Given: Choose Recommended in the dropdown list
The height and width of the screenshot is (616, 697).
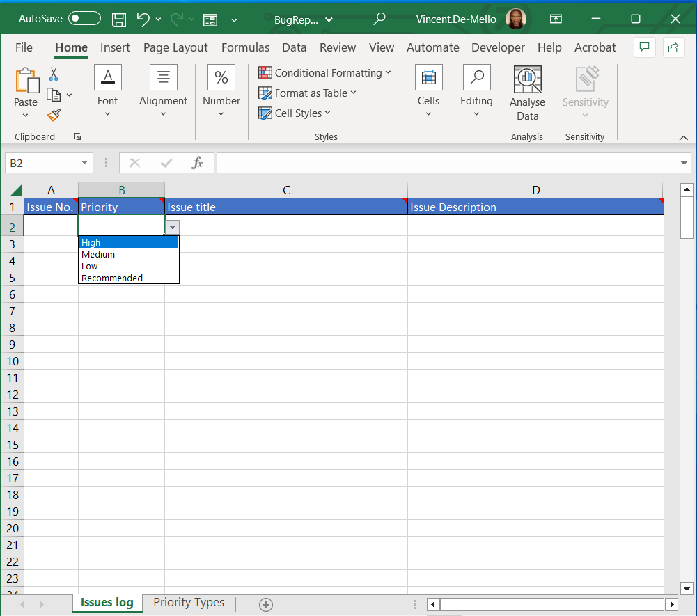Looking at the screenshot, I should pyautogui.click(x=112, y=278).
